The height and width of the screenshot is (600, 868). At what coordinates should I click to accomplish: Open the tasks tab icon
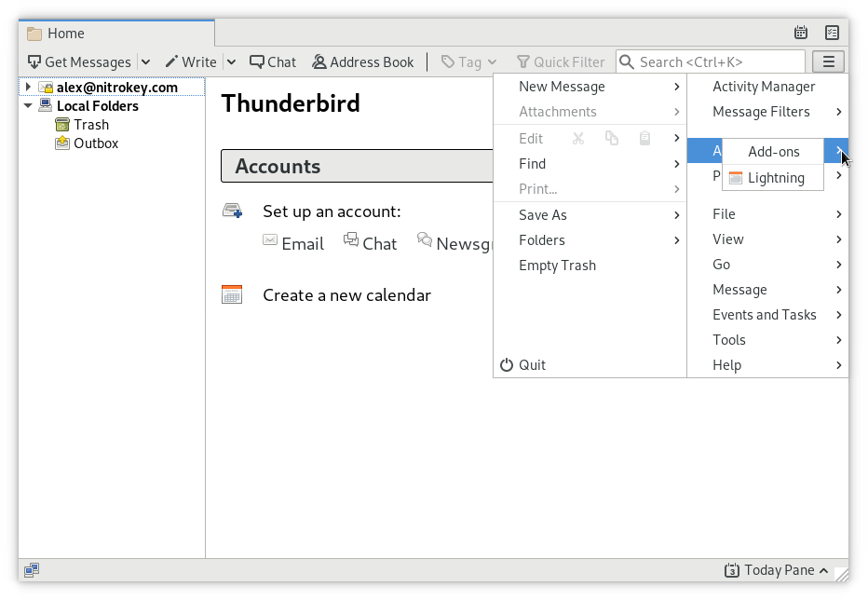click(x=832, y=33)
